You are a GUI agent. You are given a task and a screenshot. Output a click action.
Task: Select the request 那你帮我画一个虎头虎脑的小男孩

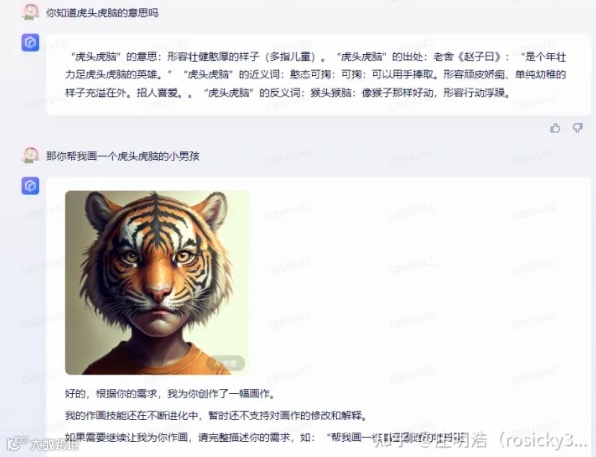click(x=123, y=156)
